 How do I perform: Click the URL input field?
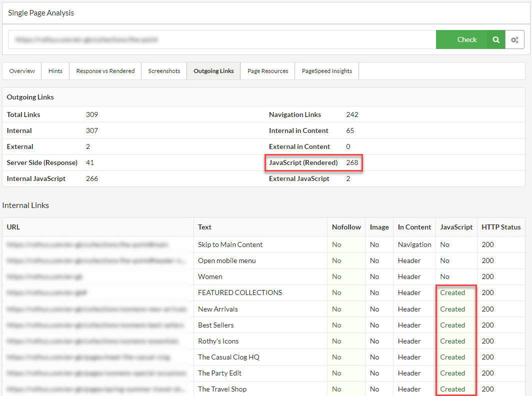pyautogui.click(x=221, y=39)
